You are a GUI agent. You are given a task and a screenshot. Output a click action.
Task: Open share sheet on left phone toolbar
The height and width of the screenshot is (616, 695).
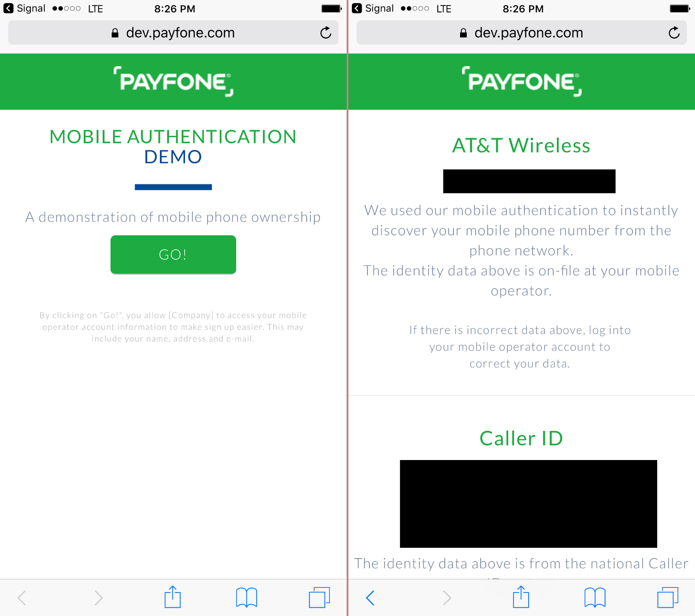point(172,597)
